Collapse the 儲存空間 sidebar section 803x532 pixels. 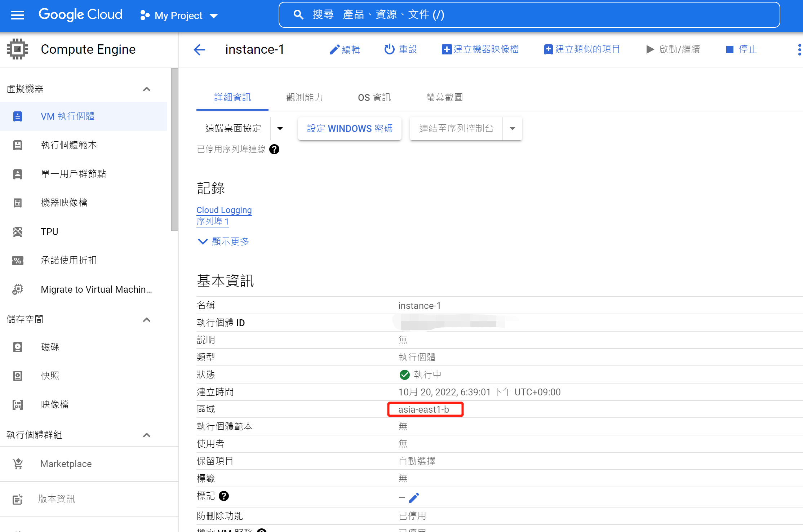(147, 320)
